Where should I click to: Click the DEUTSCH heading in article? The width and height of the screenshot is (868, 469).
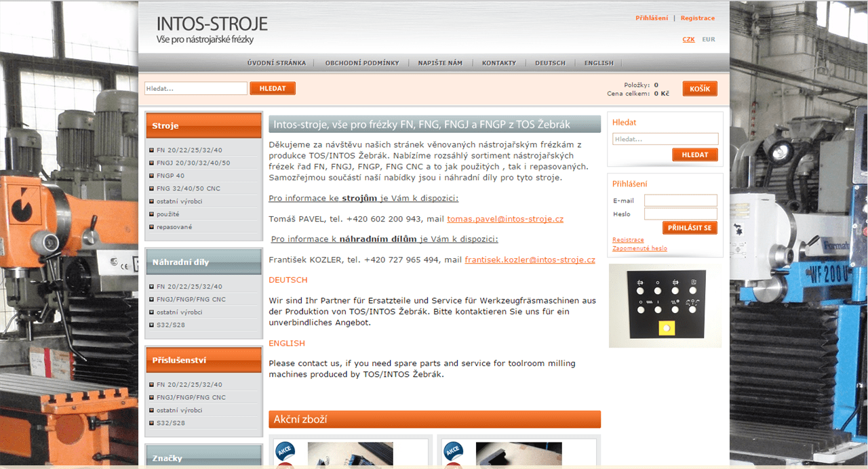pyautogui.click(x=288, y=280)
